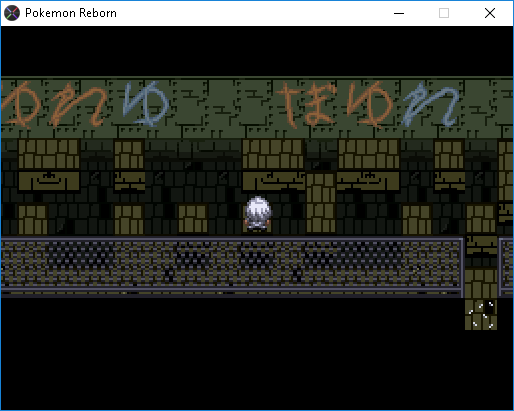Image resolution: width=514 pixels, height=411 pixels.
Task: Open the Pokemon Reborn title bar icon menu
Action: click(12, 13)
